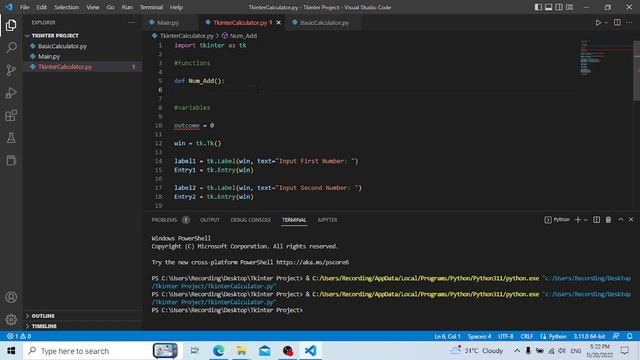Screen dimensions: 640x360
Task: Open File Explorer from taskbar
Action: [x=241, y=351]
